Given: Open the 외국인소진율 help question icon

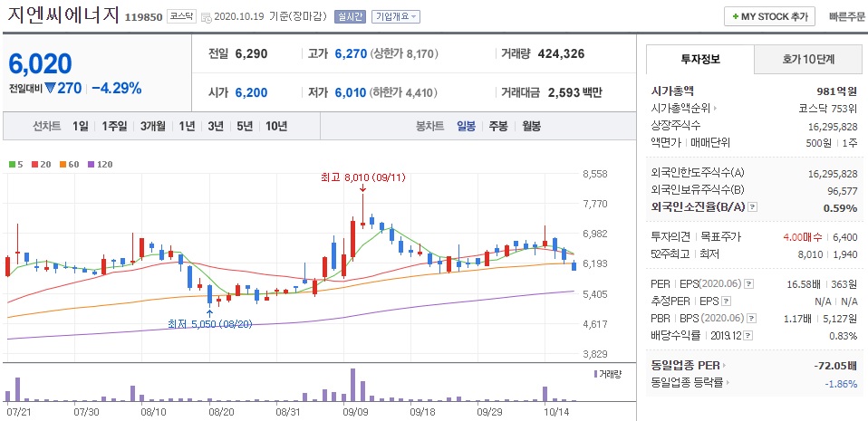Looking at the screenshot, I should click(752, 207).
